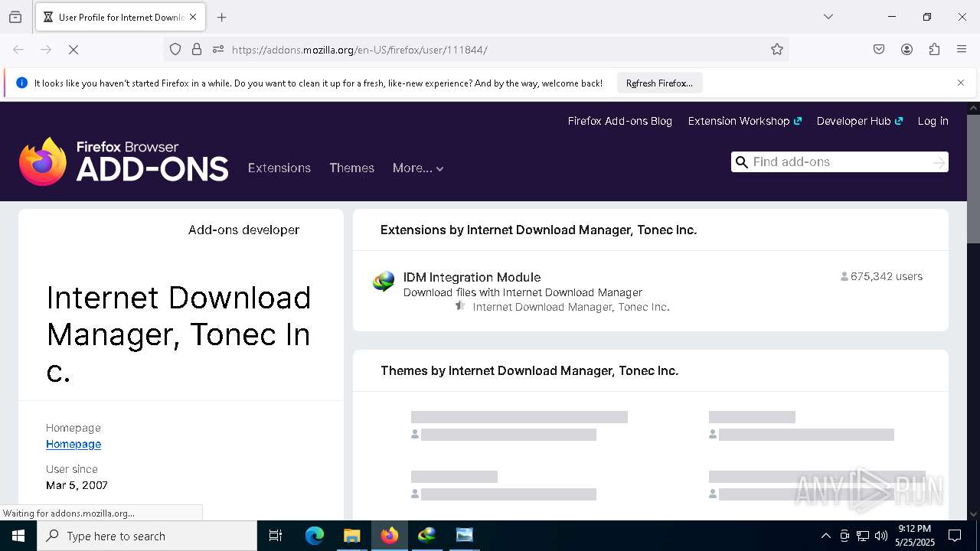Open Extension Workshop link
The width and height of the screenshot is (980, 551).
point(744,121)
